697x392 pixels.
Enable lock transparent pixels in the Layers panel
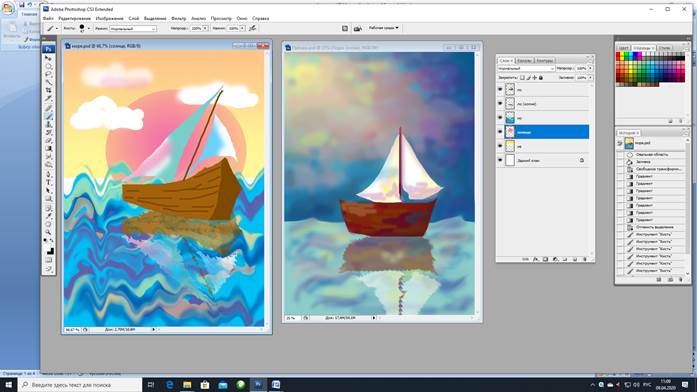tap(522, 78)
